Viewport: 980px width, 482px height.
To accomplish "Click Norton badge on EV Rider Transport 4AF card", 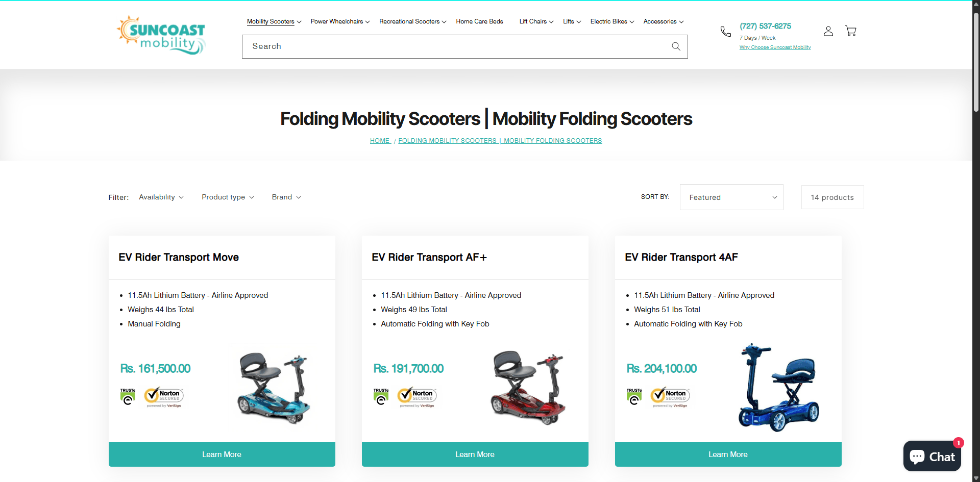I will click(670, 397).
